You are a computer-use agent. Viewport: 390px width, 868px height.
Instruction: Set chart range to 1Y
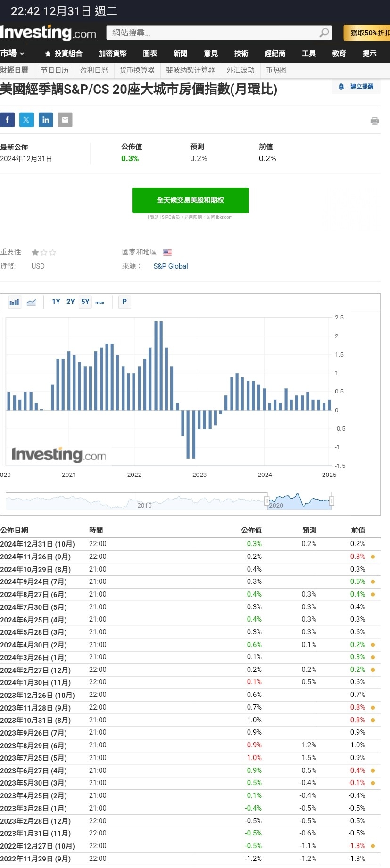click(x=56, y=302)
